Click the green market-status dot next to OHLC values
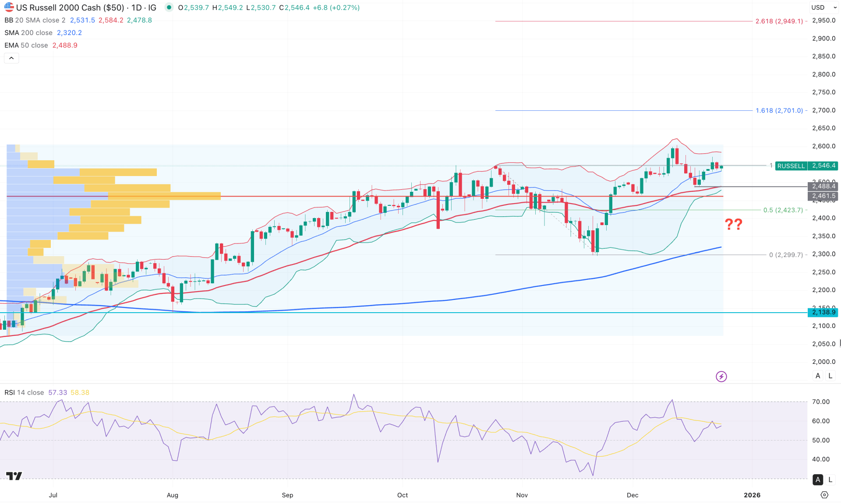This screenshot has height=504, width=841. click(x=169, y=7)
